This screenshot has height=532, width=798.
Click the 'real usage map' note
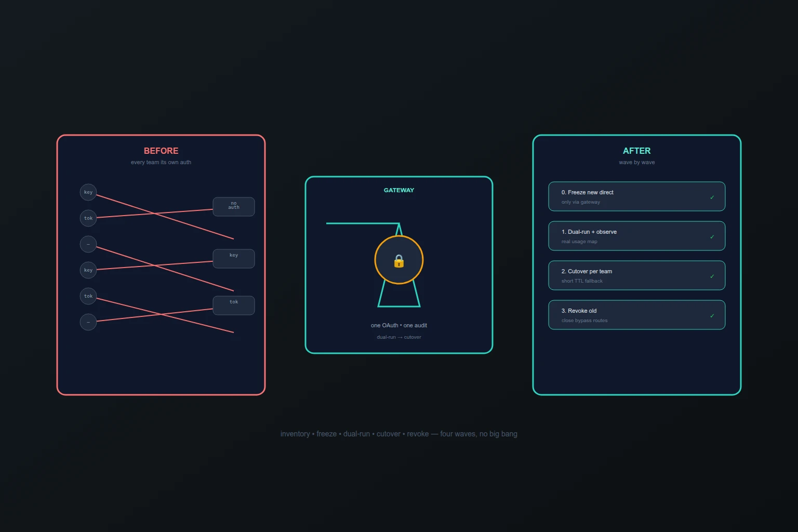click(579, 242)
